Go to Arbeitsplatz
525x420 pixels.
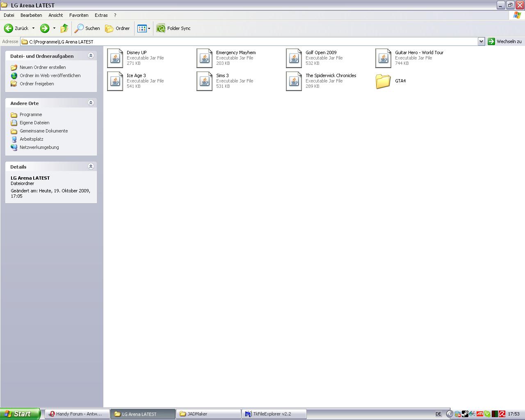[32, 139]
